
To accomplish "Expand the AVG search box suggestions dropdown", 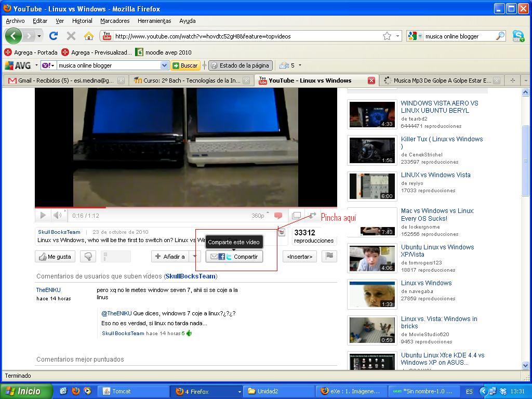I will click(164, 65).
